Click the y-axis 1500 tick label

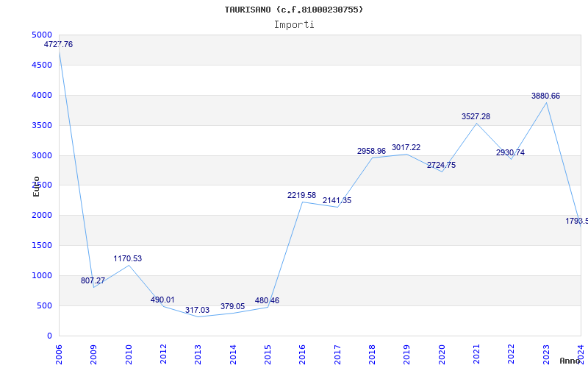pos(42,246)
